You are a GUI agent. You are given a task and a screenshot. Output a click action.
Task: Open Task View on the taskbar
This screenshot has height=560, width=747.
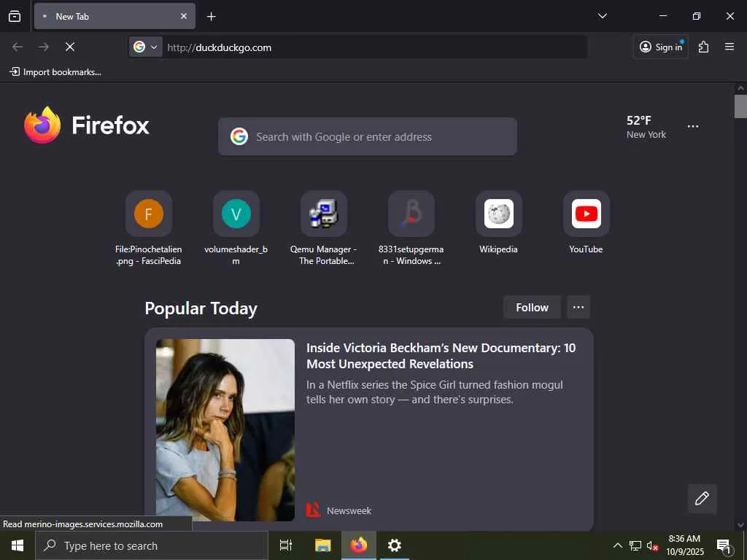[286, 545]
